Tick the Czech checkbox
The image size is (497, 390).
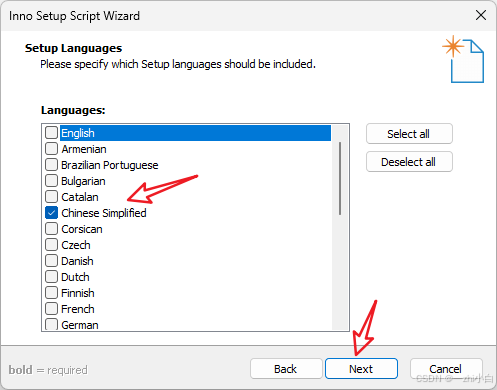[51, 245]
